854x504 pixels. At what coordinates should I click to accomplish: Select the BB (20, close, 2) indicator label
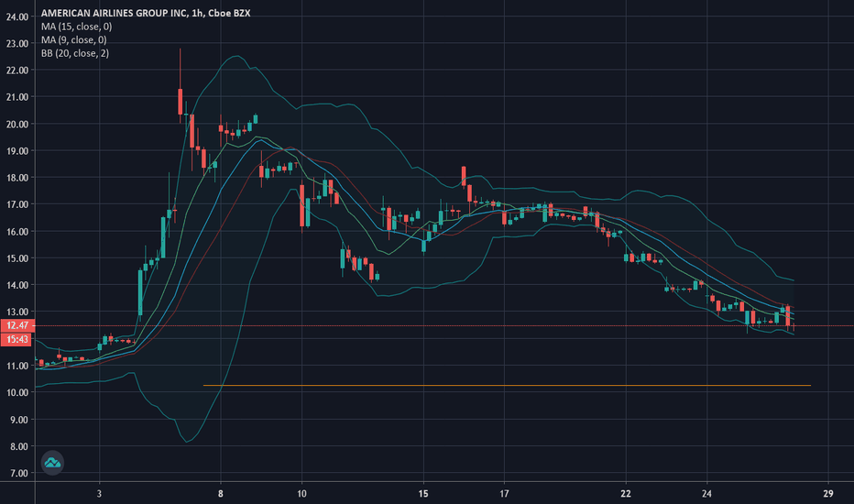(x=74, y=53)
